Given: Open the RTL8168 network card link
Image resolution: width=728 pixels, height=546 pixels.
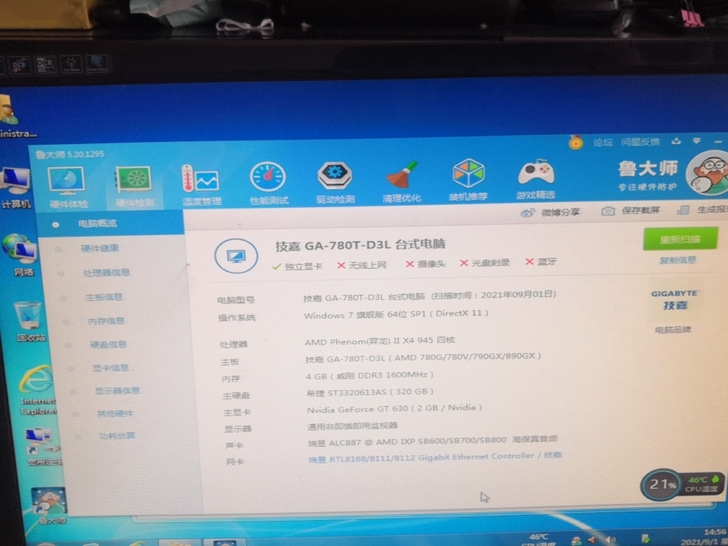Looking at the screenshot, I should click(435, 457).
